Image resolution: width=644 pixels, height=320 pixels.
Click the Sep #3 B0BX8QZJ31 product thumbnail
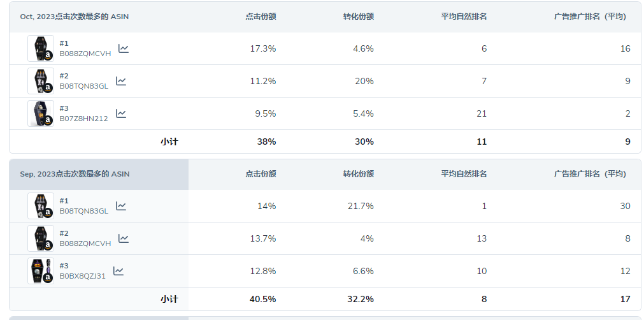[41, 271]
